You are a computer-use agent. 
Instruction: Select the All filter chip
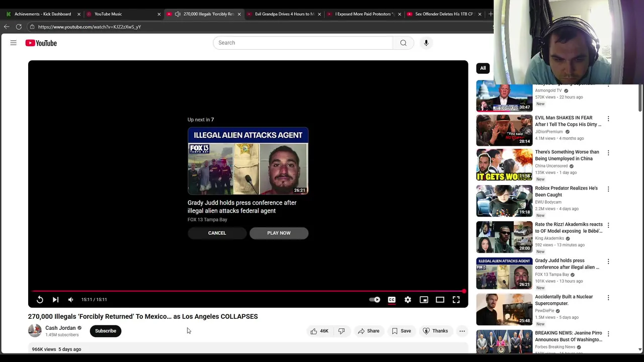[x=483, y=68]
